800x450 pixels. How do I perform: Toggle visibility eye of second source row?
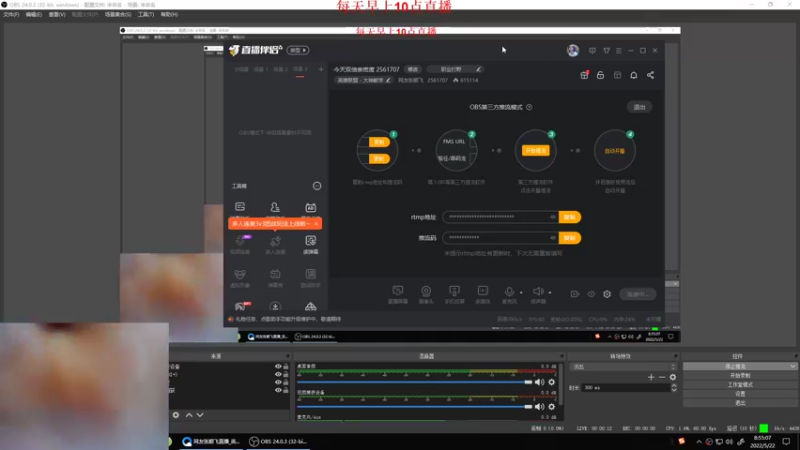coord(278,374)
